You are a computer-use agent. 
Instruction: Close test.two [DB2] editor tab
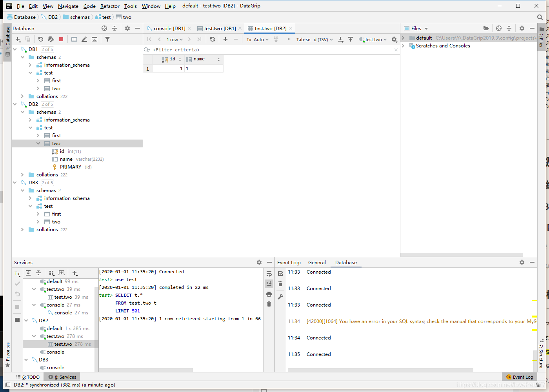291,29
